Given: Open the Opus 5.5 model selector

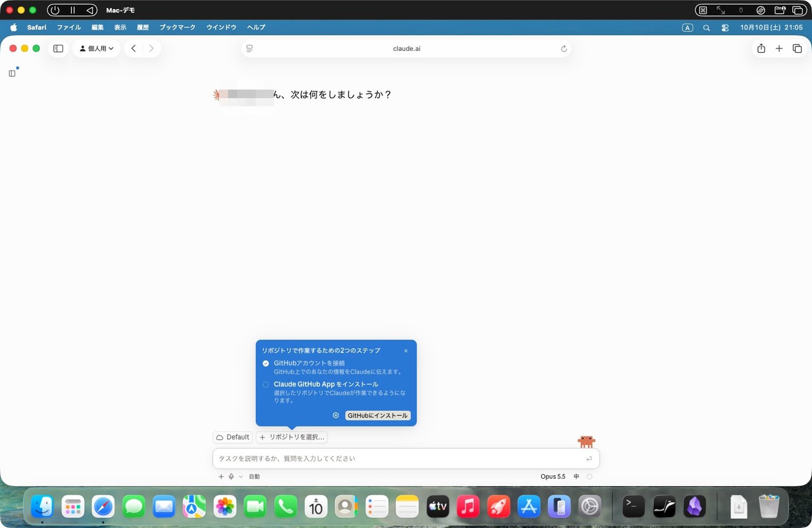Looking at the screenshot, I should [553, 477].
